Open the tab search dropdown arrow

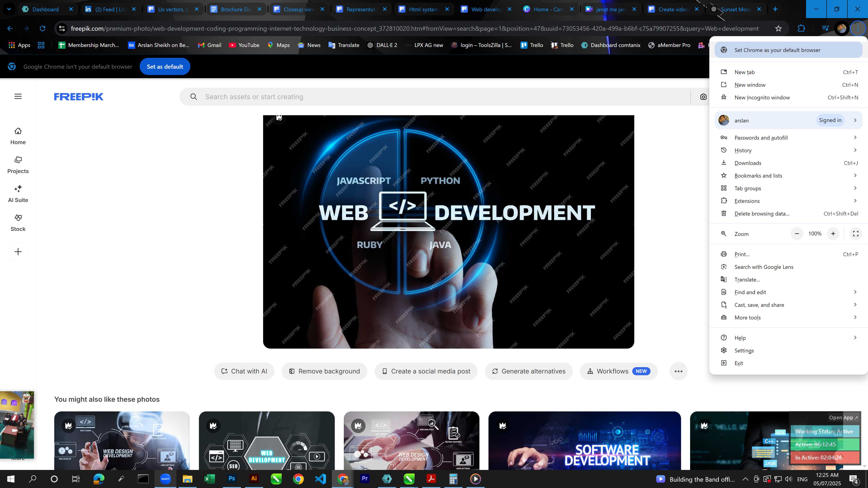tap(9, 9)
